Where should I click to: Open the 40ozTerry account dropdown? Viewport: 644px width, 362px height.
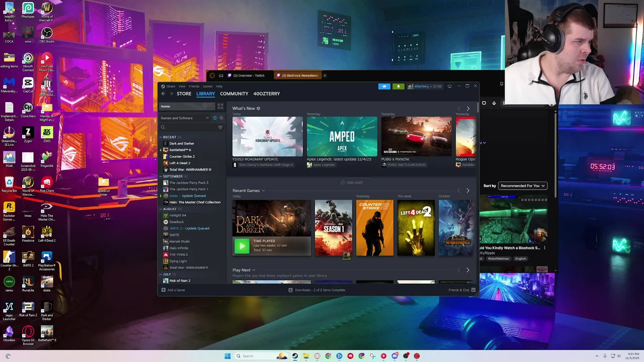(425, 86)
